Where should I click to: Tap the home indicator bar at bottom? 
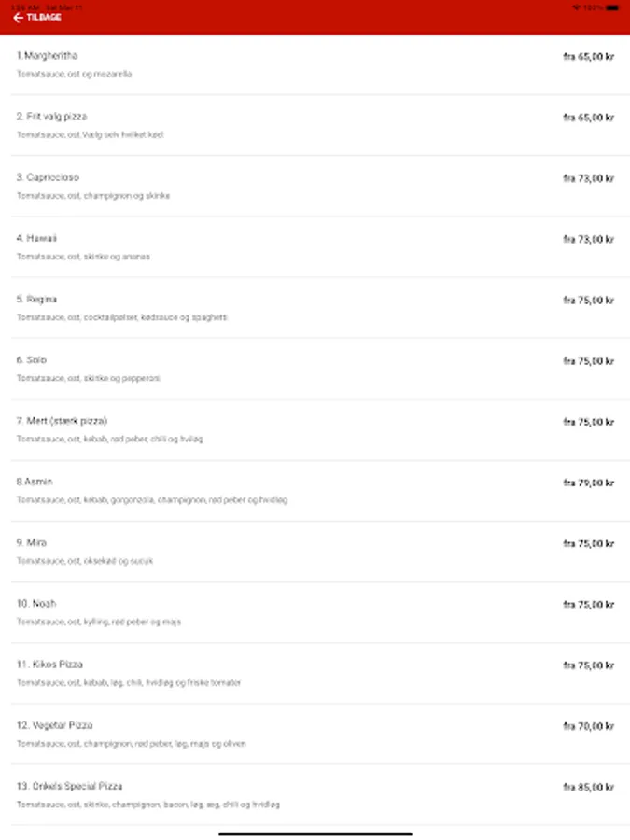click(315, 833)
